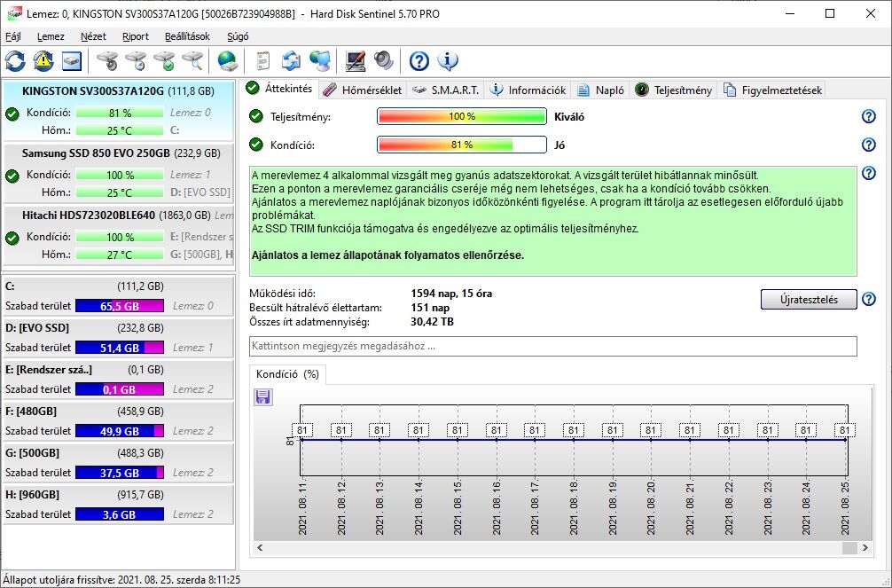Open the Beállítások menu
This screenshot has height=588, width=892.
click(x=187, y=36)
